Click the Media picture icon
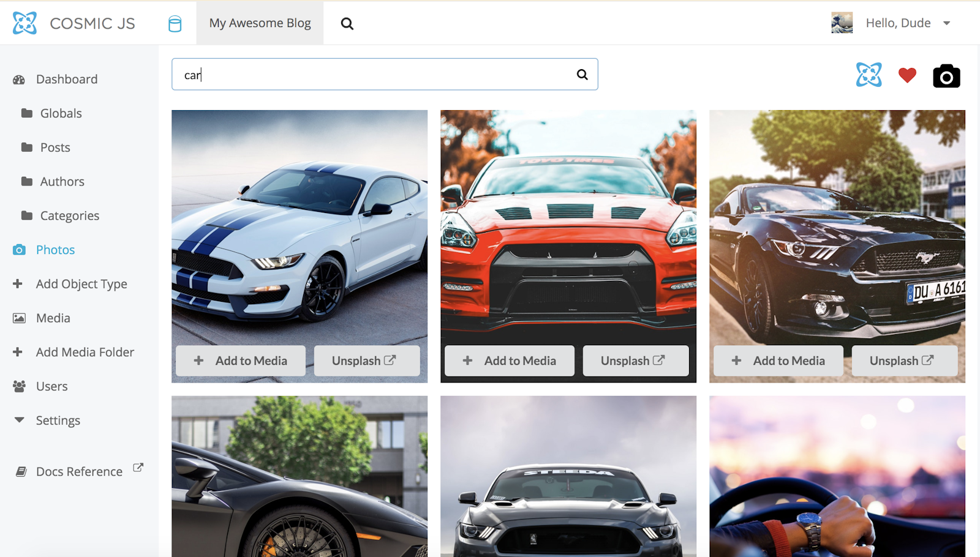This screenshot has height=557, width=980. (20, 318)
